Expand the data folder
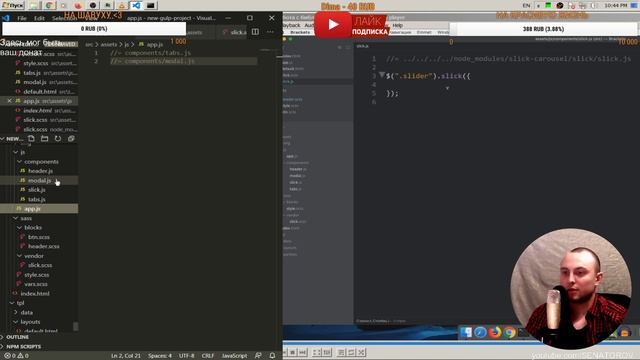 point(16,312)
